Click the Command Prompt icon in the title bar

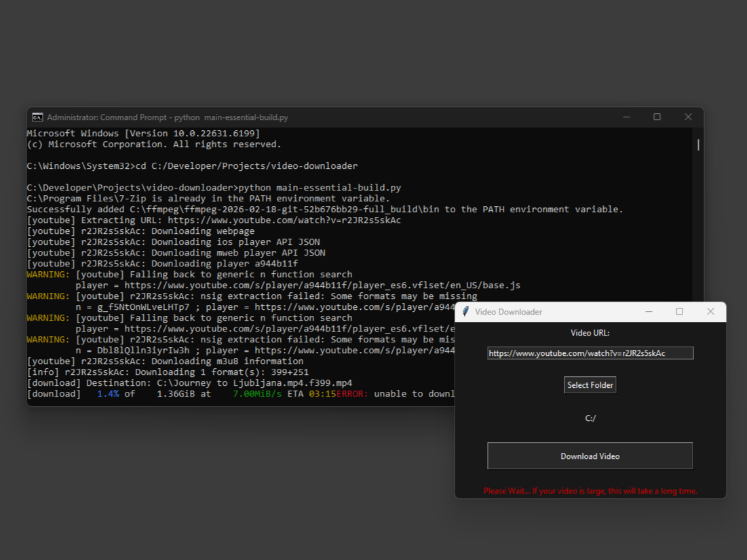39,117
